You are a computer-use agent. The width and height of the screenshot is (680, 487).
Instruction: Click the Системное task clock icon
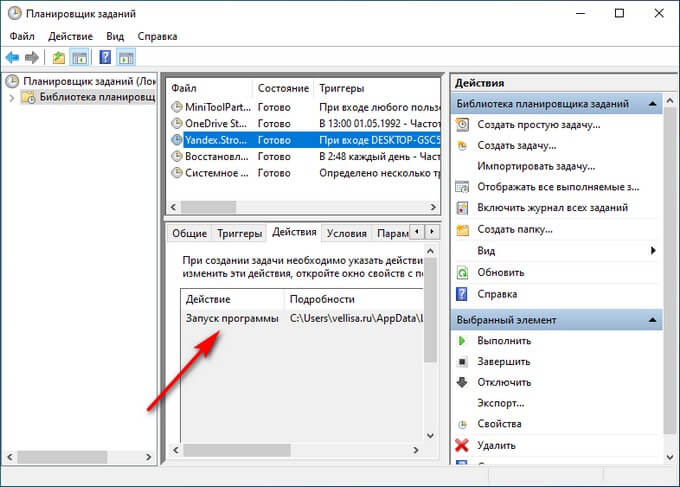tap(177, 173)
